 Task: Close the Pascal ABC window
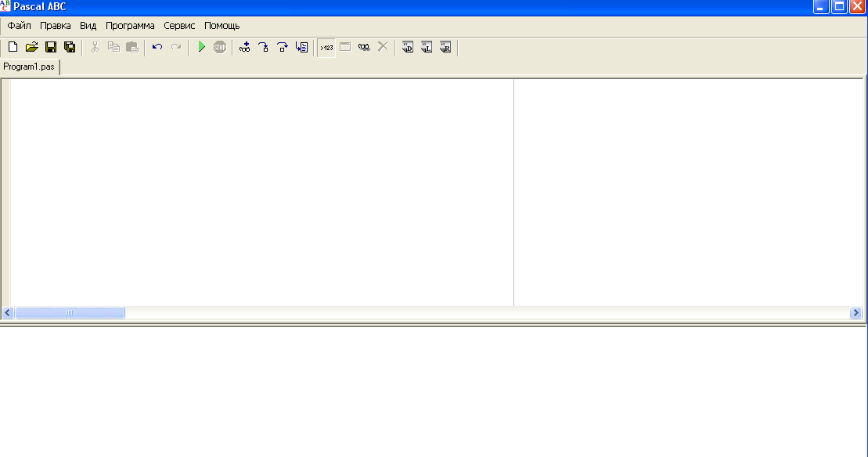point(858,6)
